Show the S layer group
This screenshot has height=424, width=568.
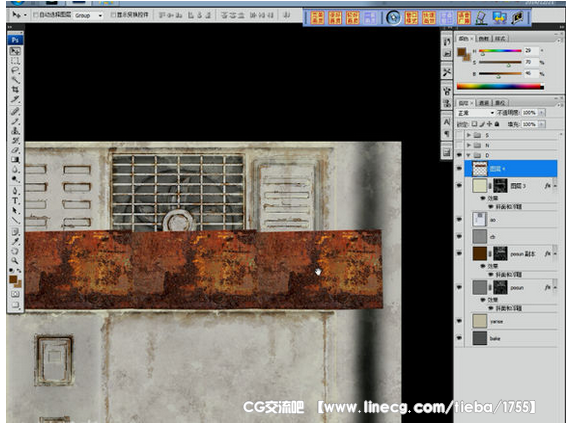(x=459, y=135)
